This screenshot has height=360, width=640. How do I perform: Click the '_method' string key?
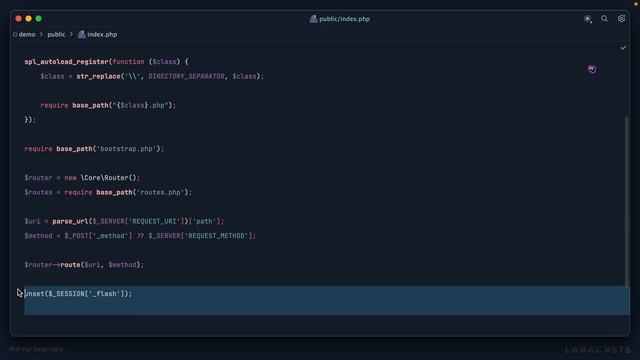click(x=112, y=236)
